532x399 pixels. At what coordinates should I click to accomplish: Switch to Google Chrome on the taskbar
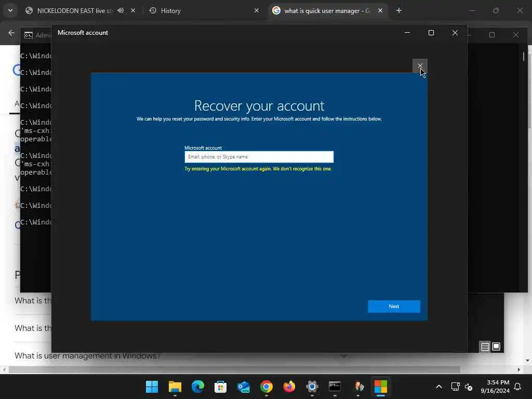point(267,387)
